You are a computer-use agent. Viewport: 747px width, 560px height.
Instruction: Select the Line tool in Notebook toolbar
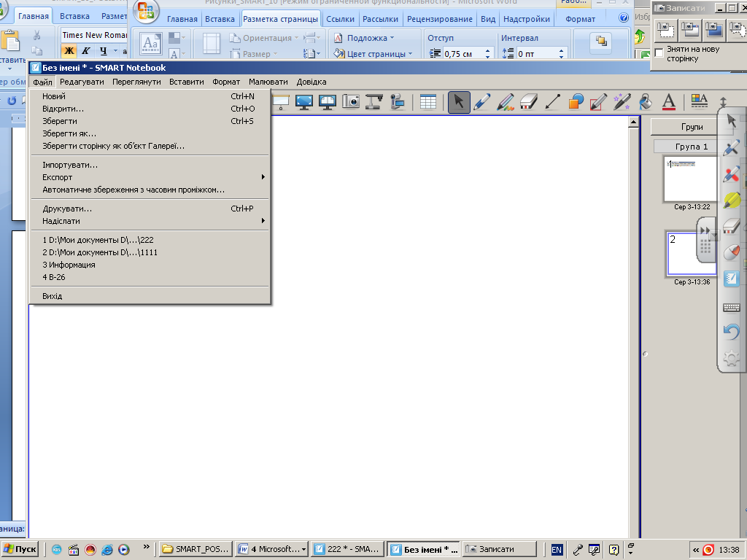pyautogui.click(x=552, y=102)
